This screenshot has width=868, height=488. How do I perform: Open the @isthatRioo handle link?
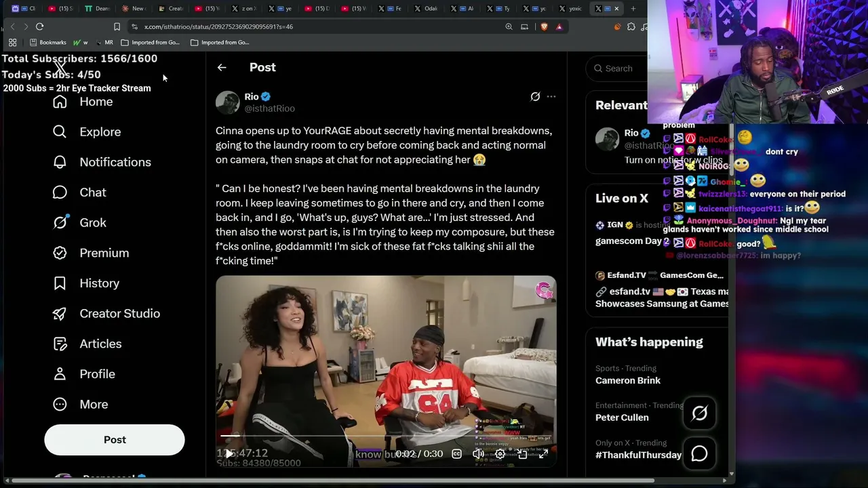(x=269, y=108)
